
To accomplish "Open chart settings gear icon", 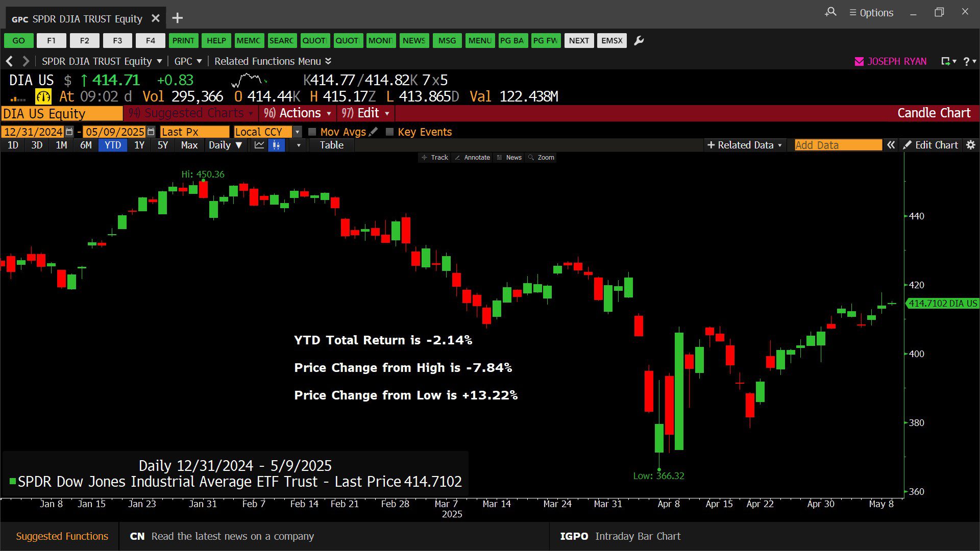I will 971,145.
